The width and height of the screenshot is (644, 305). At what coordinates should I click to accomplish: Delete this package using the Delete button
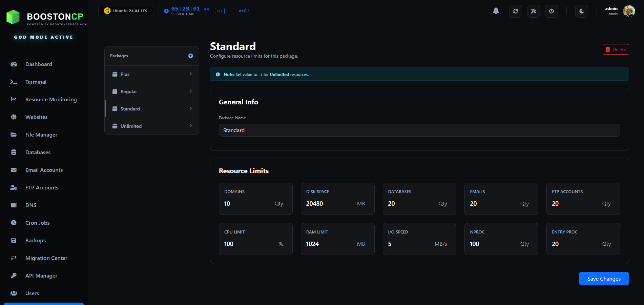616,49
